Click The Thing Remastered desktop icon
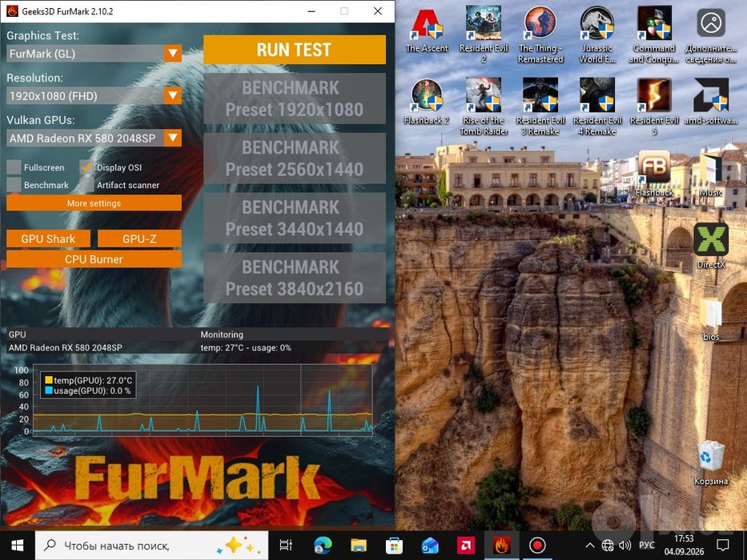The width and height of the screenshot is (747, 560). click(x=540, y=34)
